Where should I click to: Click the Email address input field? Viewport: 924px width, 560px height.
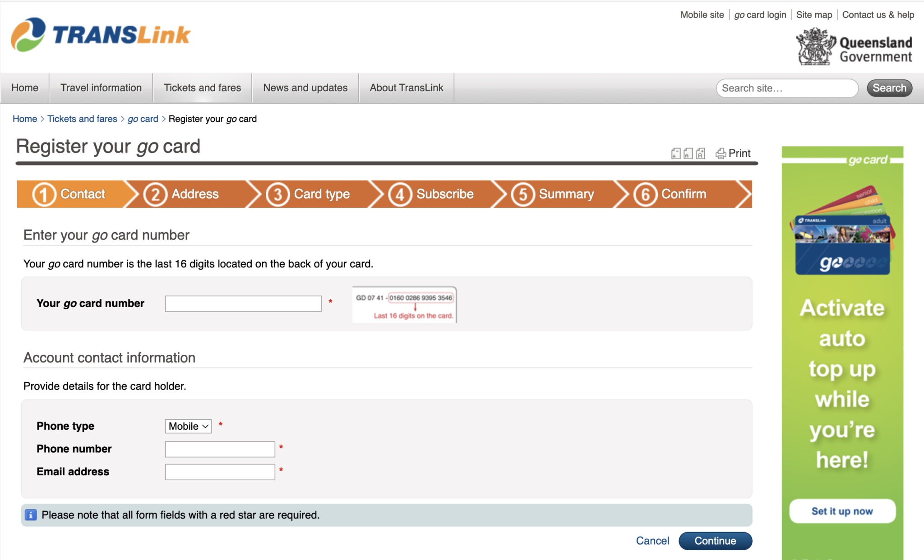[220, 472]
